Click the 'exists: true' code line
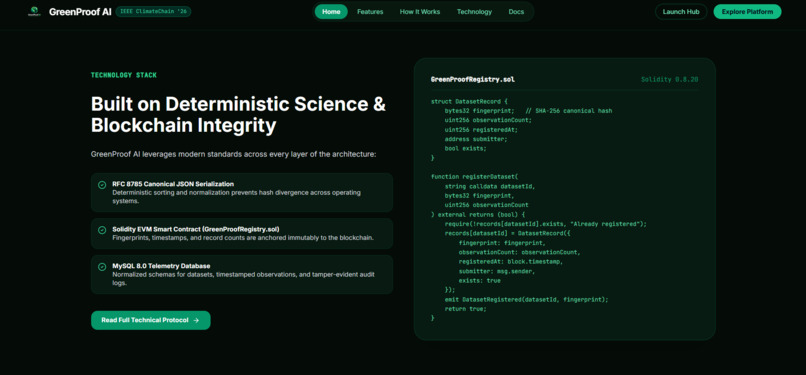Image resolution: width=806 pixels, height=375 pixels. [x=480, y=280]
